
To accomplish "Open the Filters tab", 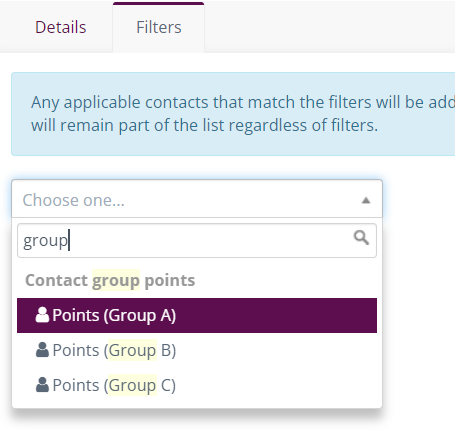I will point(159,27).
